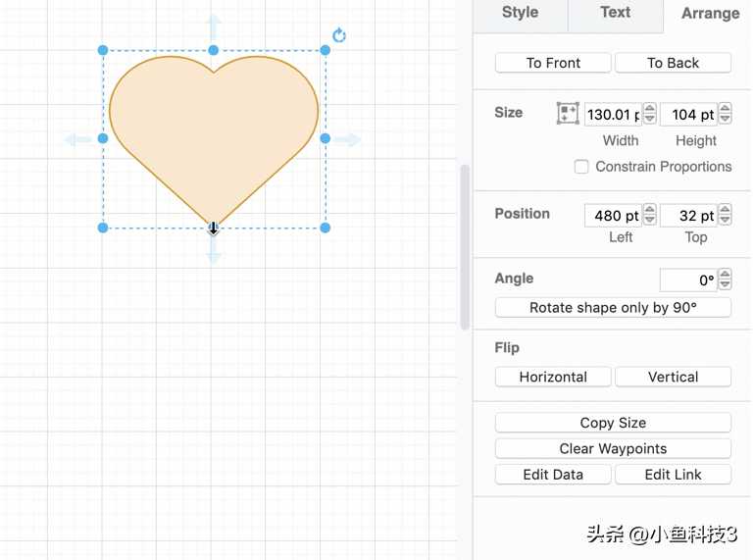Click the upward connection arrow above the heart
The image size is (754, 560).
214,25
